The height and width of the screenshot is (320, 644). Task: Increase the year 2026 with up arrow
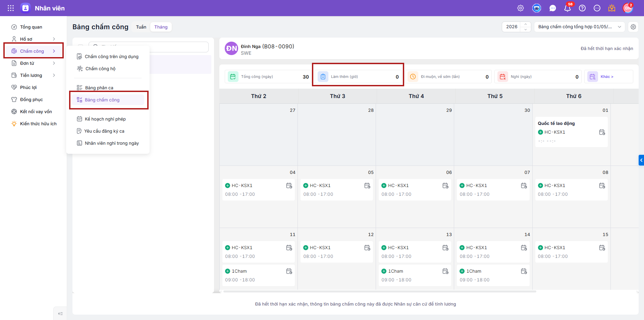pos(526,24)
